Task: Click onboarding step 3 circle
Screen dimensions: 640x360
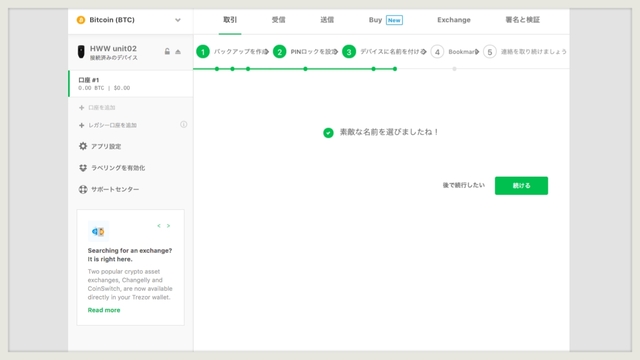Action: 349,52
